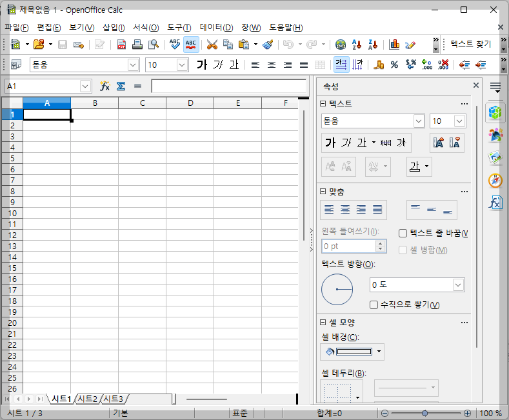Click the Show Draw Functions icon
This screenshot has height=420, width=509.
(x=410, y=44)
